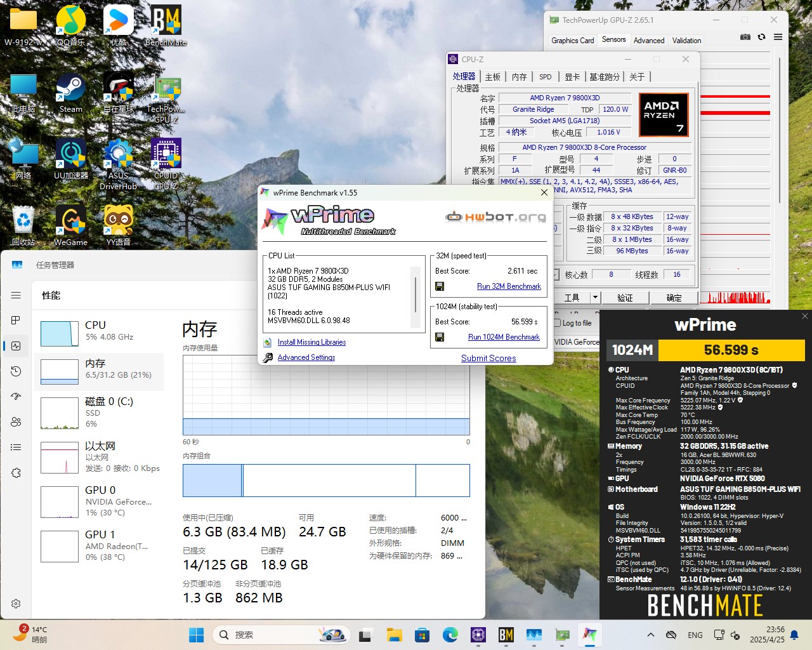Open Task Manager details sidebar icon

point(16,448)
